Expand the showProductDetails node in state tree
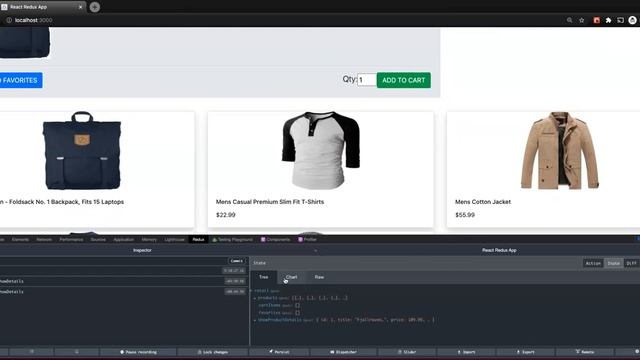640x360 pixels. point(255,320)
